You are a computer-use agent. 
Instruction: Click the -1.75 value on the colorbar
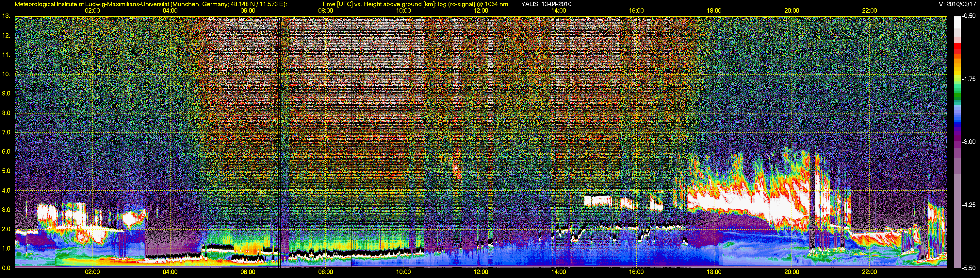[969, 79]
